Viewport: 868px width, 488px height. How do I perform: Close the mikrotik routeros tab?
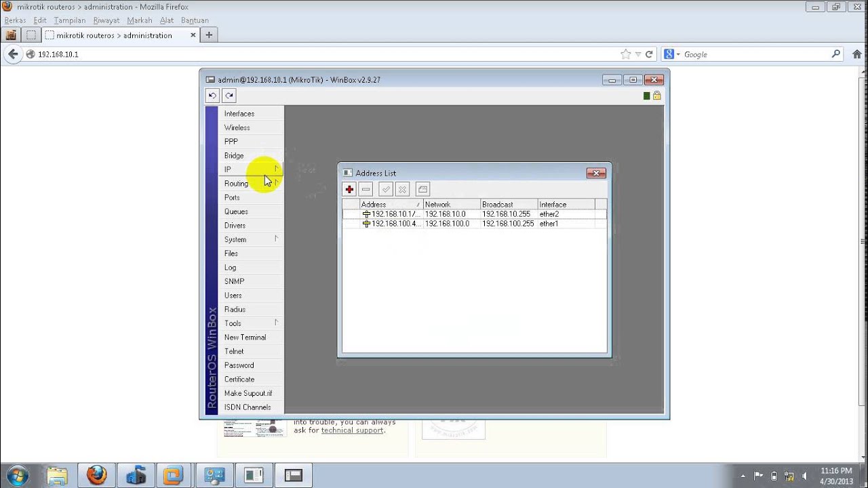tap(193, 35)
